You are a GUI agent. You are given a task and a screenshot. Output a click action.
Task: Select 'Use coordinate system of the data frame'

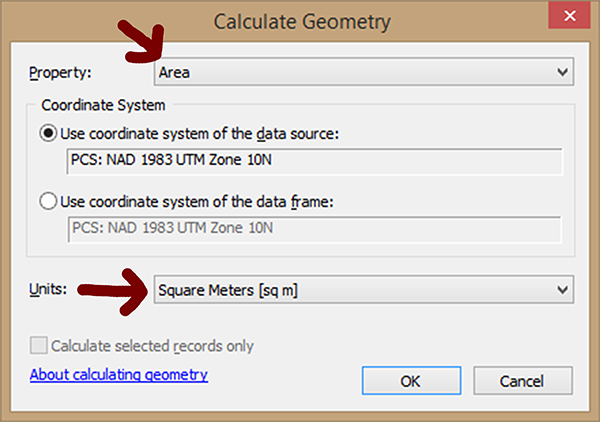[47, 201]
